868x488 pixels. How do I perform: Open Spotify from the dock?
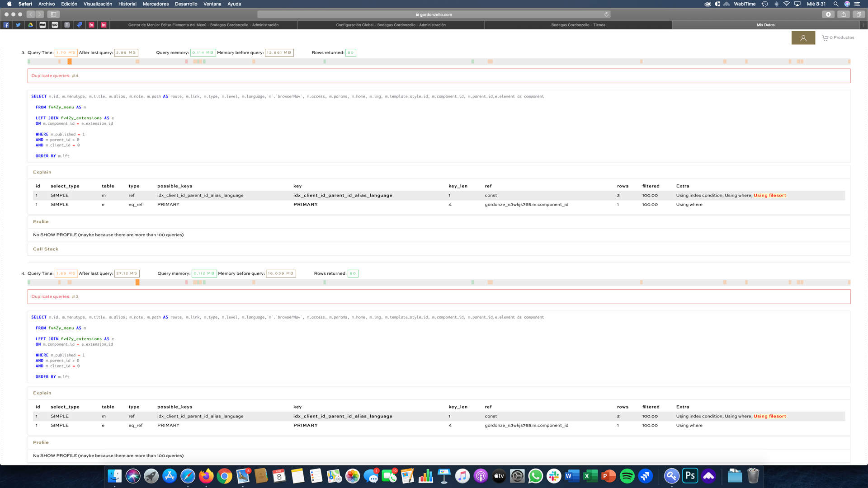coord(627,476)
